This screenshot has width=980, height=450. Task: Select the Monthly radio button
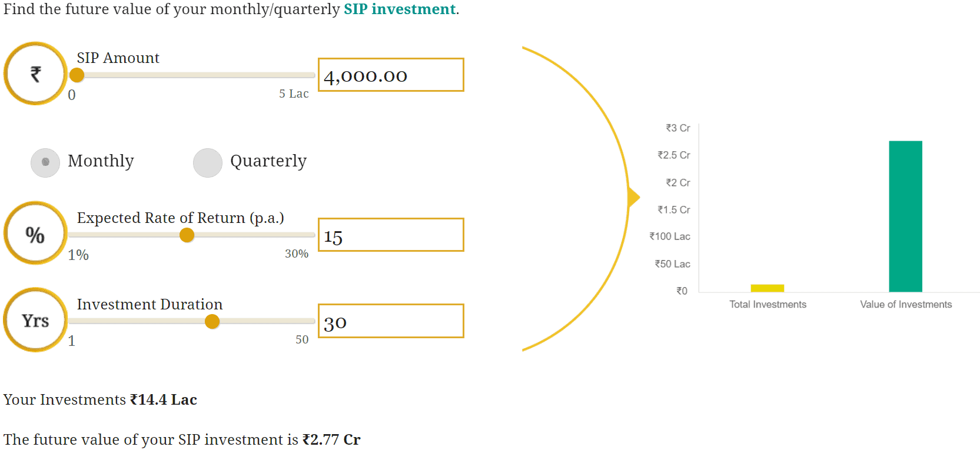click(x=45, y=162)
